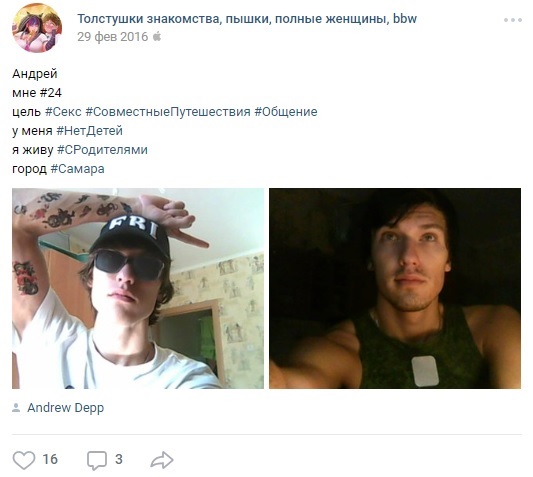533x477 pixels.
Task: Like the post with heart icon
Action: point(24,460)
